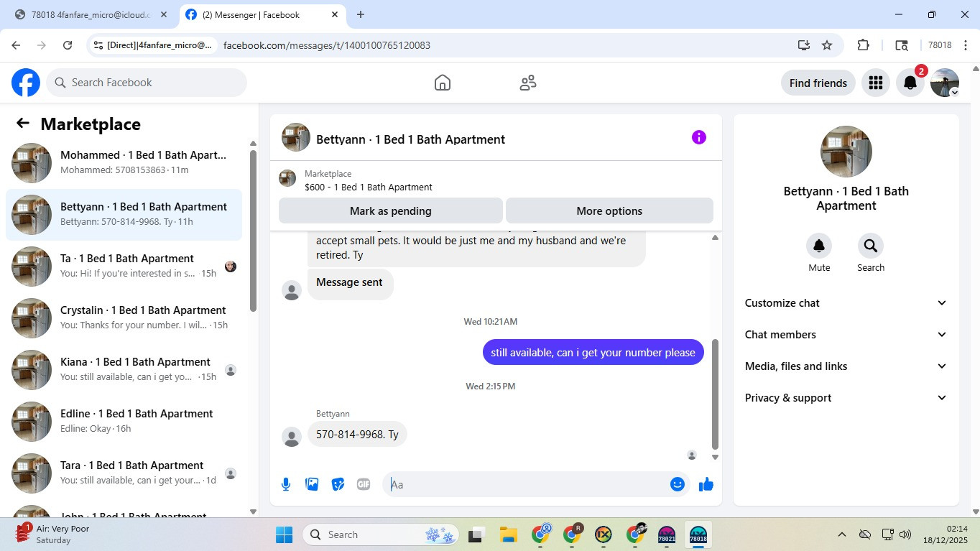This screenshot has width=980, height=551.
Task: Show hidden system tray icons chevron
Action: (x=841, y=534)
